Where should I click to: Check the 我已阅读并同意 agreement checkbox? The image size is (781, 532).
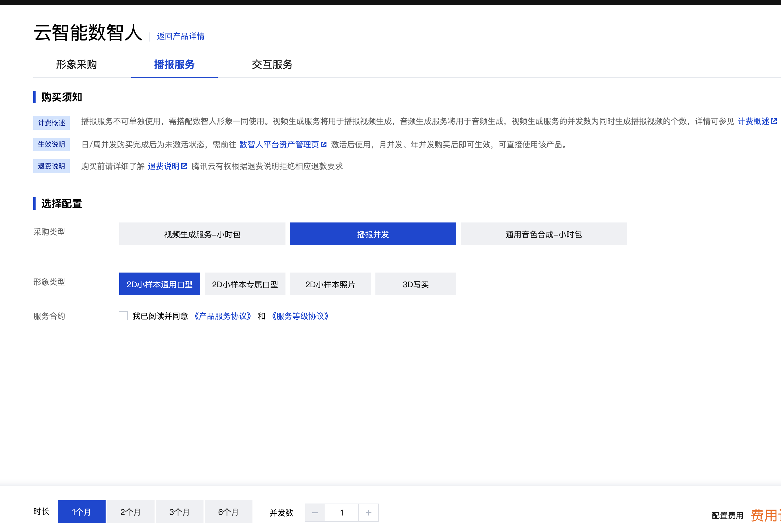[123, 316]
